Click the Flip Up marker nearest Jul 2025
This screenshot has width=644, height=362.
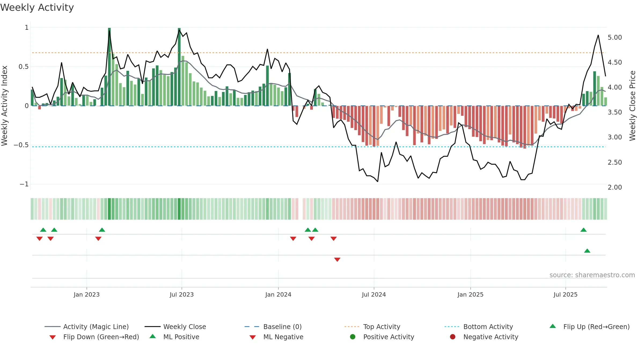pyautogui.click(x=583, y=230)
